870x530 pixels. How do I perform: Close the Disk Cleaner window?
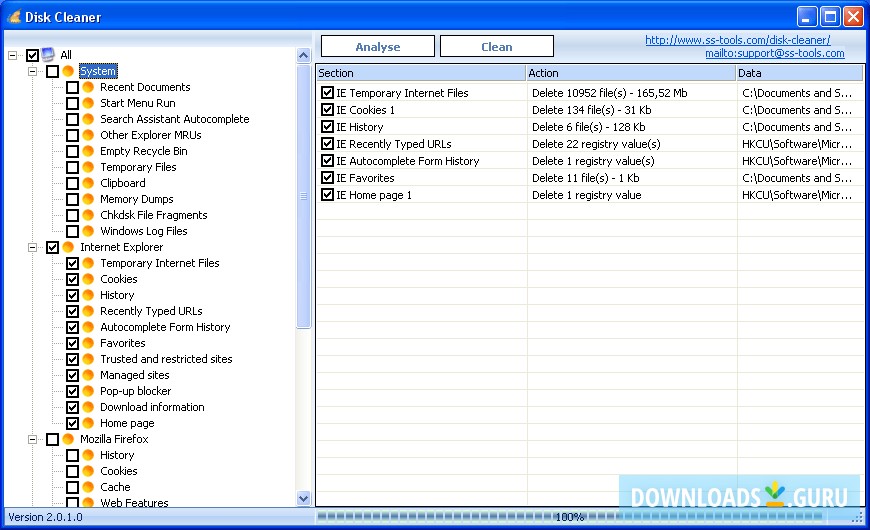click(x=853, y=17)
